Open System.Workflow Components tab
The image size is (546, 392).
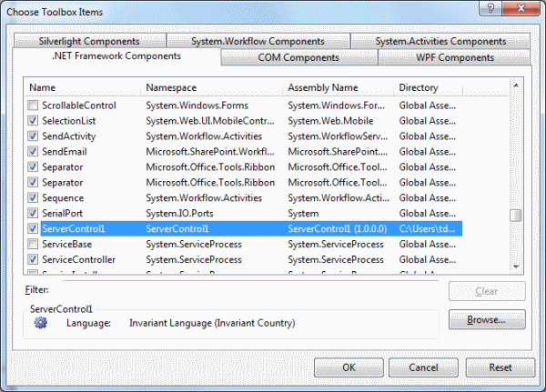258,41
